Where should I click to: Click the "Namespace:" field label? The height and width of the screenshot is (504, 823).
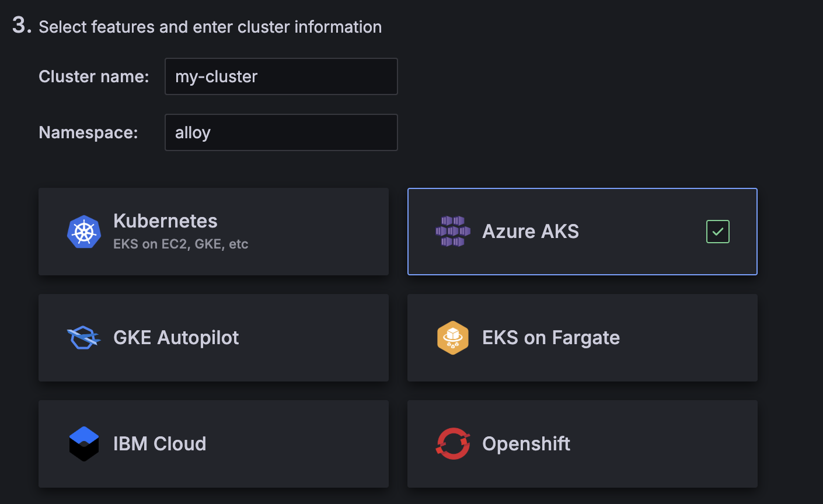pyautogui.click(x=88, y=132)
